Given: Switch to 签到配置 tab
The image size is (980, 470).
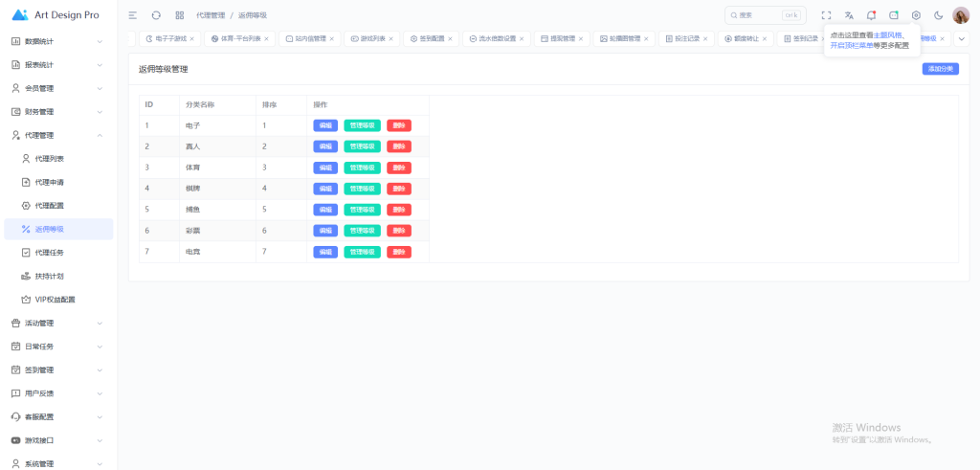Looking at the screenshot, I should click(431, 38).
